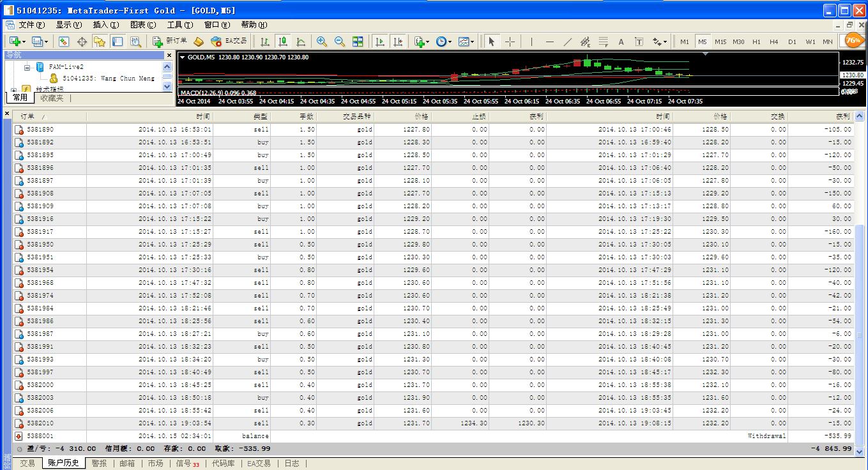Open the Templates dropdown
This screenshot has height=470, width=868.
[x=466, y=42]
